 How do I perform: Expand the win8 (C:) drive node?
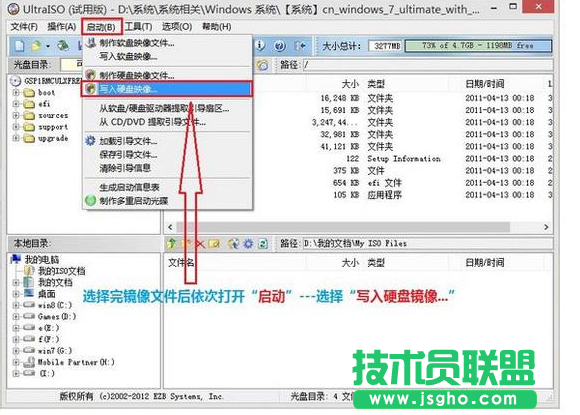pyautogui.click(x=16, y=305)
